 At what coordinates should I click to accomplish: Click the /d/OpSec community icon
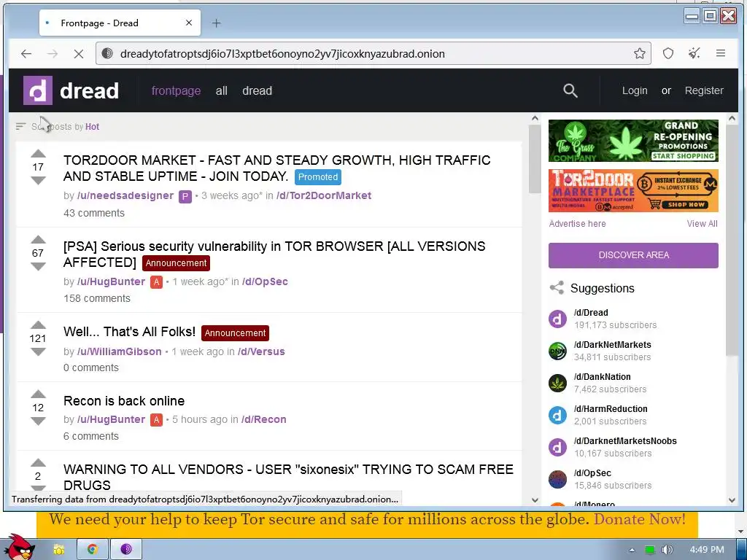coord(557,479)
